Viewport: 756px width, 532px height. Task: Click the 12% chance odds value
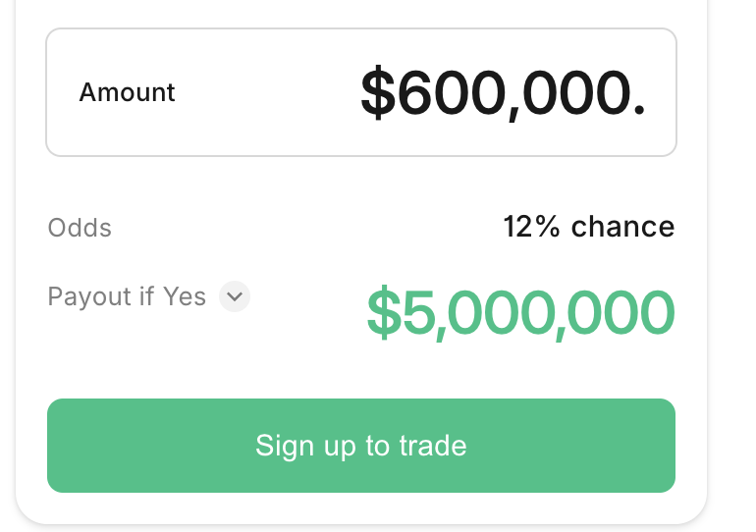click(x=589, y=227)
